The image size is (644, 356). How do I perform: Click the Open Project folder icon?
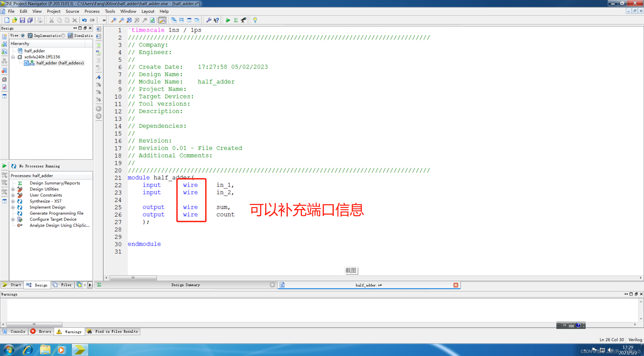tap(15, 20)
